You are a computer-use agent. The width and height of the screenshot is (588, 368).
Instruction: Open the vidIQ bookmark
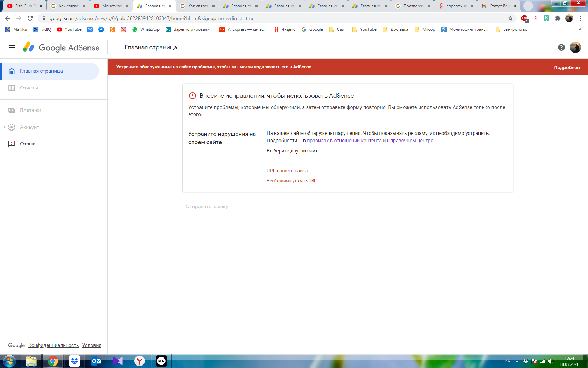42,29
